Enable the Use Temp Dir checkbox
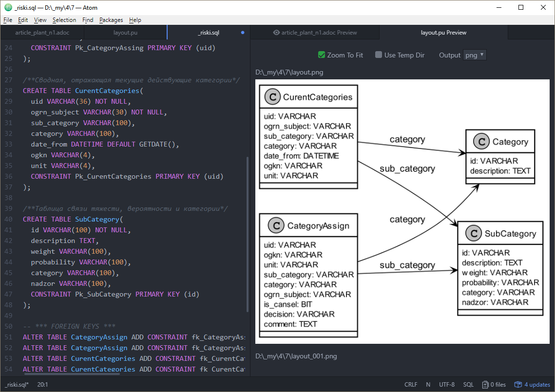The width and height of the screenshot is (555, 392). (379, 55)
